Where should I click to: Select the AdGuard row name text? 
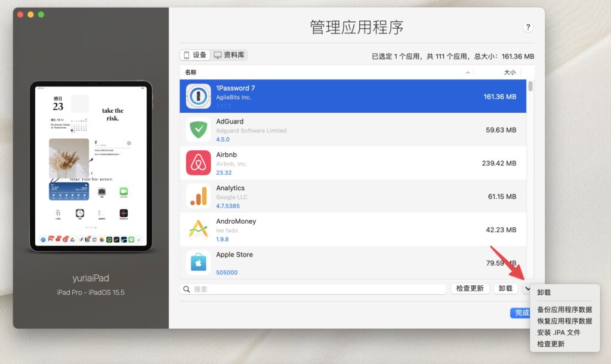pos(230,121)
